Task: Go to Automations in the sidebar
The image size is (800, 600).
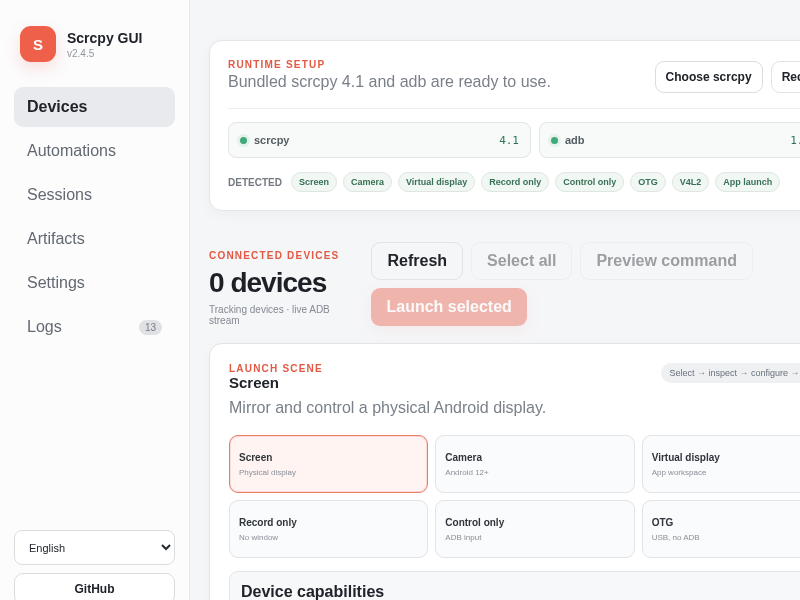Action: (94, 151)
